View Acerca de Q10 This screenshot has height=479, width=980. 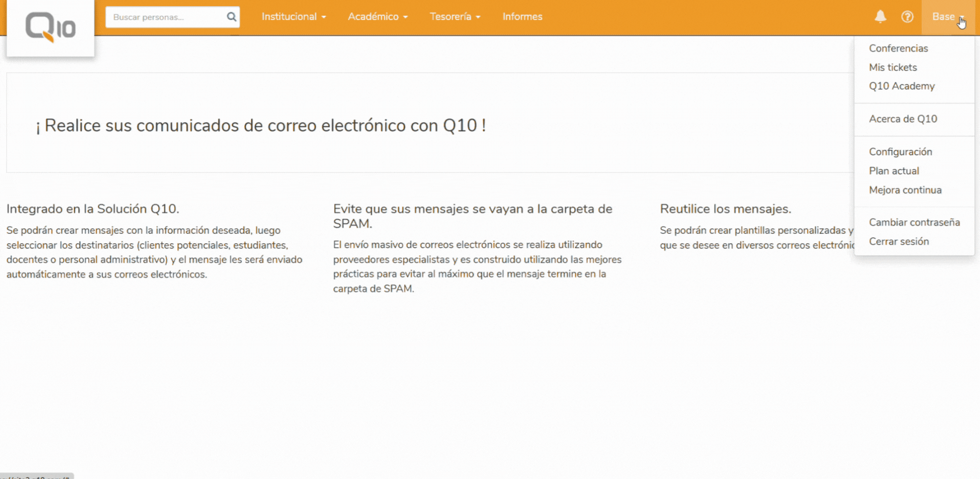click(903, 119)
